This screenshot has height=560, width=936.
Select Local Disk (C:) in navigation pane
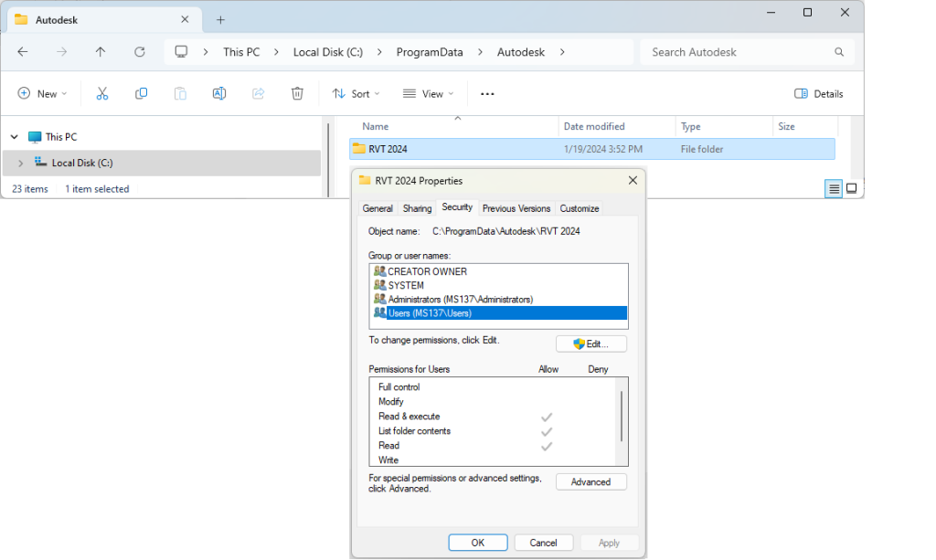(x=162, y=163)
